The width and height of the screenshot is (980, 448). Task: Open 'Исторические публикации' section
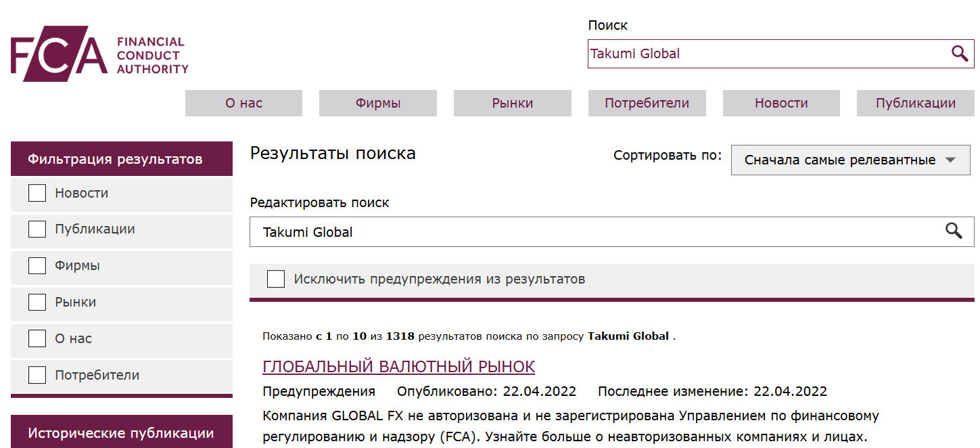point(122,431)
